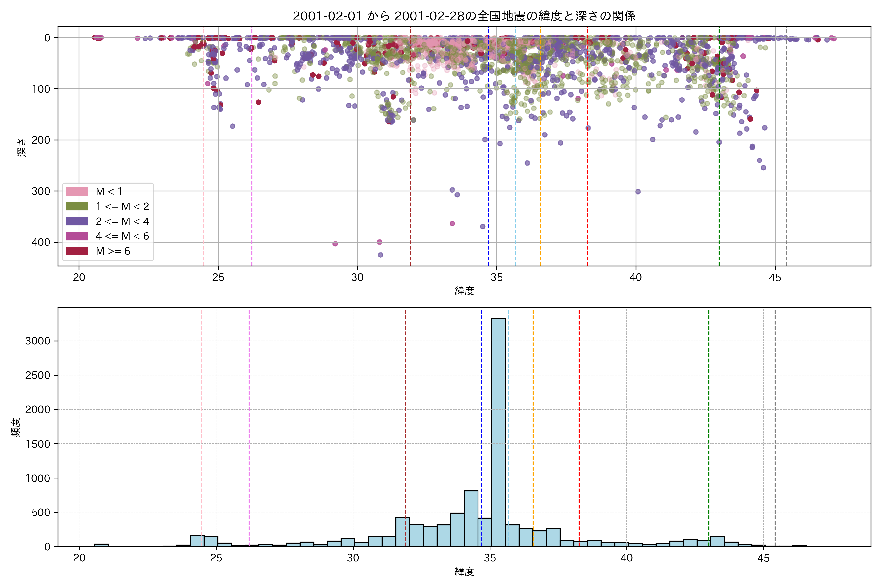Screen dimensions: 882x588
Task: Click the green 1 <= M < 2 legend swatch
Action: point(77,206)
